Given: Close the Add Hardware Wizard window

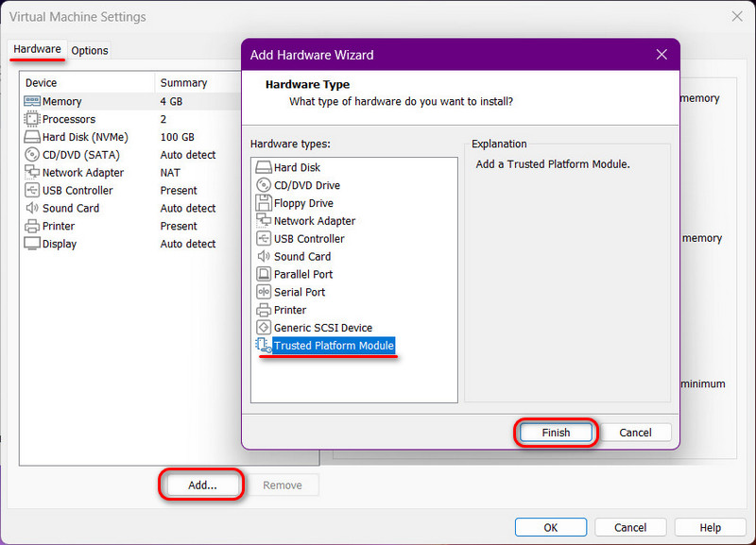Looking at the screenshot, I should pos(662,55).
